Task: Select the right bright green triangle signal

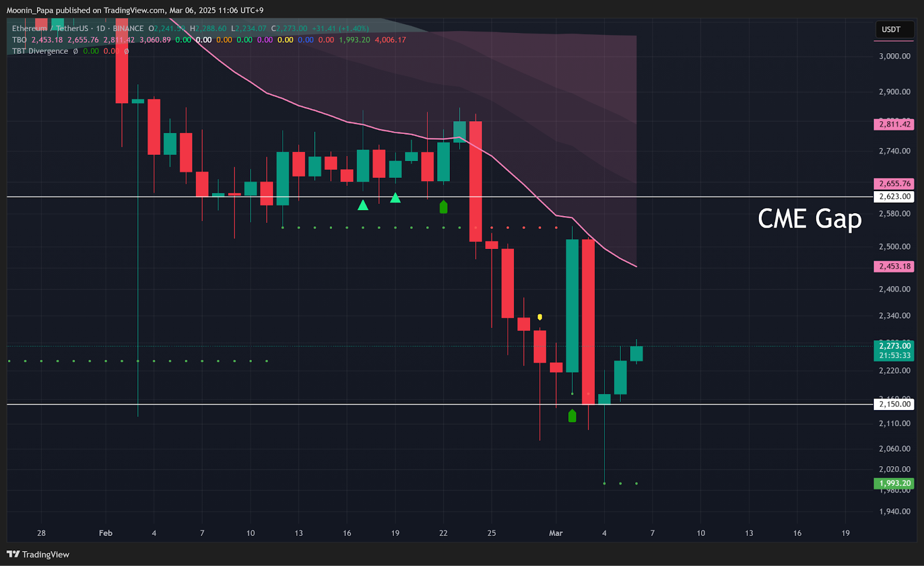Action: click(395, 198)
